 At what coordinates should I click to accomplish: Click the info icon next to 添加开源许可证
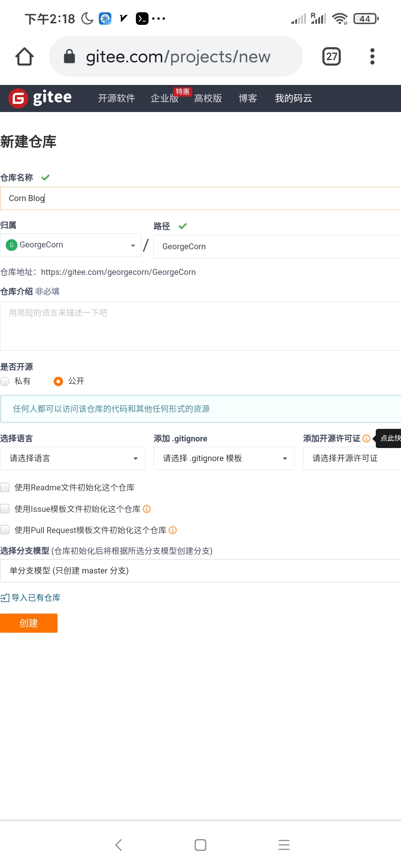(x=366, y=438)
